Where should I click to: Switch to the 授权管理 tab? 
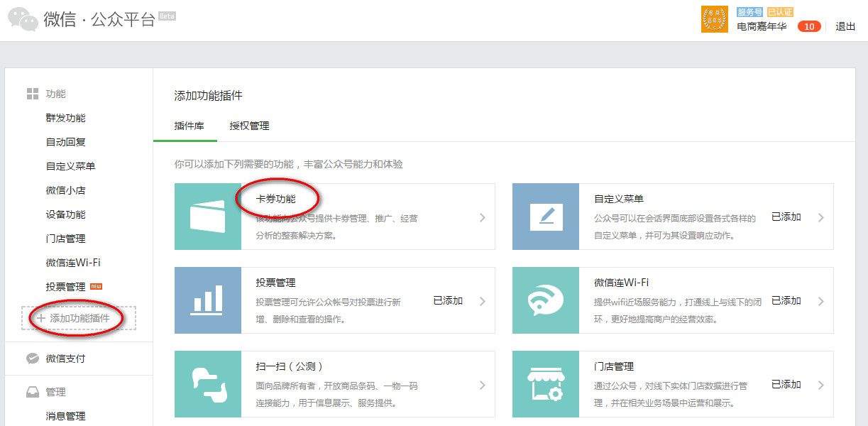click(250, 126)
